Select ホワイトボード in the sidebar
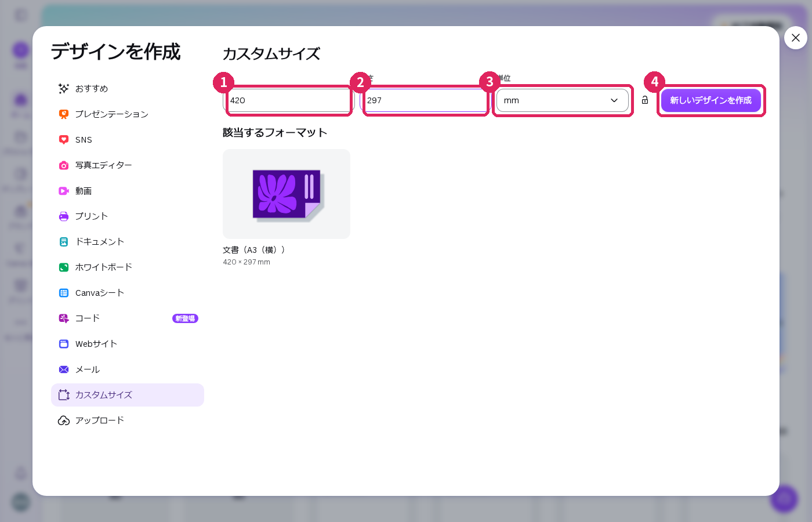Screen dimensions: 812x522 [x=128, y=267]
